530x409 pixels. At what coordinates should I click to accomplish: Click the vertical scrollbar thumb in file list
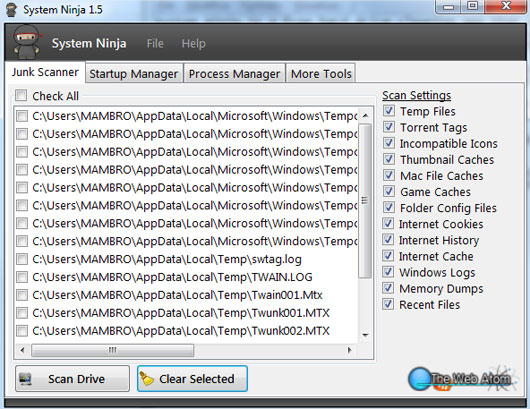click(365, 200)
